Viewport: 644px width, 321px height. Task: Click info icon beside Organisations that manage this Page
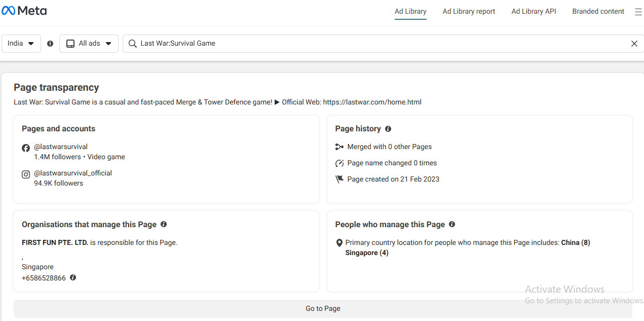[164, 224]
